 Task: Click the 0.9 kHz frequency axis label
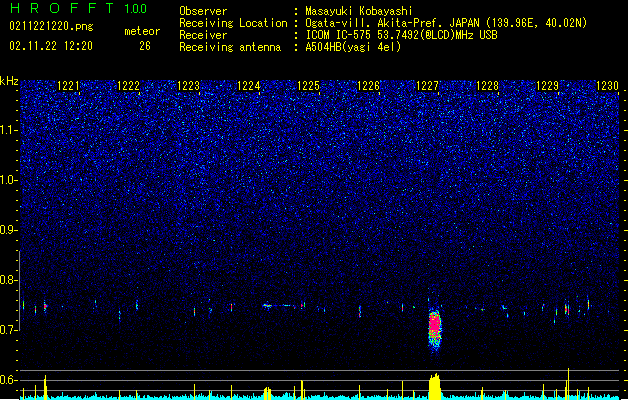[x=9, y=230]
